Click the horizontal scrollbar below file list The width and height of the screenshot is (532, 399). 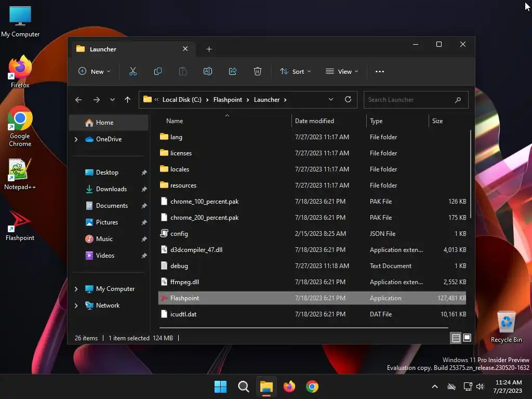(x=303, y=328)
